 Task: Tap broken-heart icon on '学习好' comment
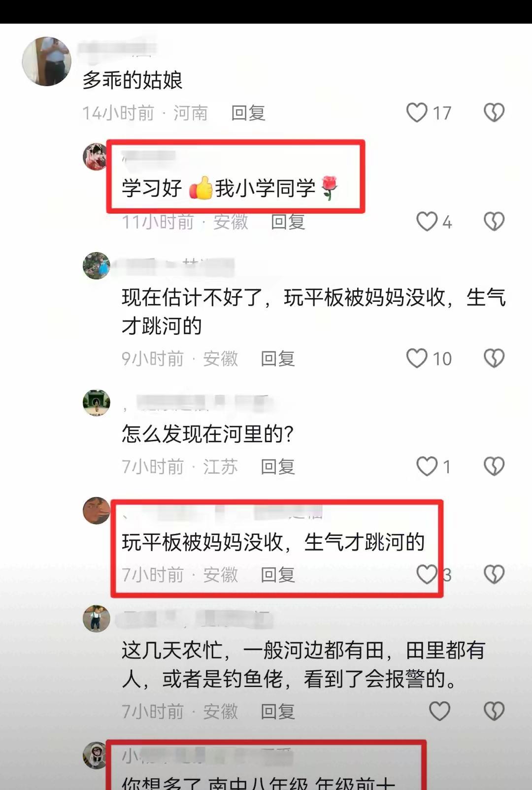point(494,222)
